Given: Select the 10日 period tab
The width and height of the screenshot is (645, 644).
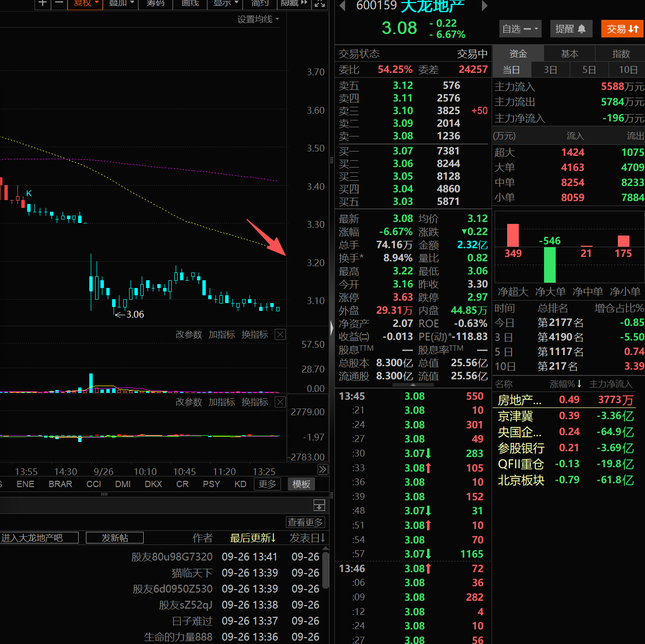Looking at the screenshot, I should 628,69.
